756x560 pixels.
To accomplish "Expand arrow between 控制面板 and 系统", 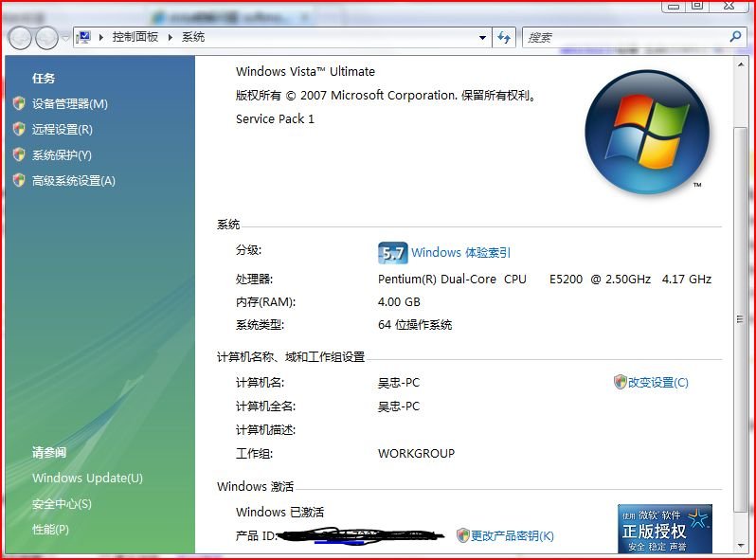I will [x=171, y=37].
